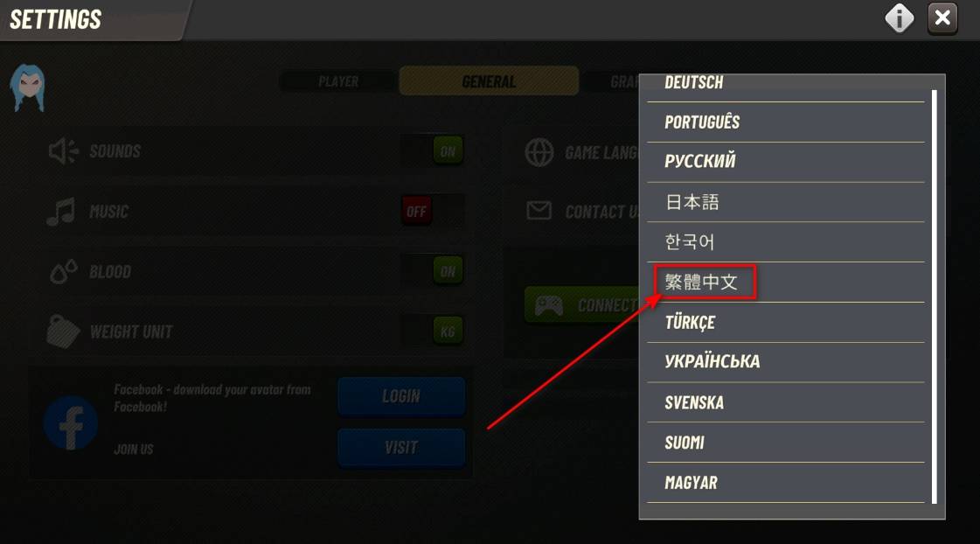Click the language list scrollbar
The width and height of the screenshot is (980, 544).
[x=935, y=297]
